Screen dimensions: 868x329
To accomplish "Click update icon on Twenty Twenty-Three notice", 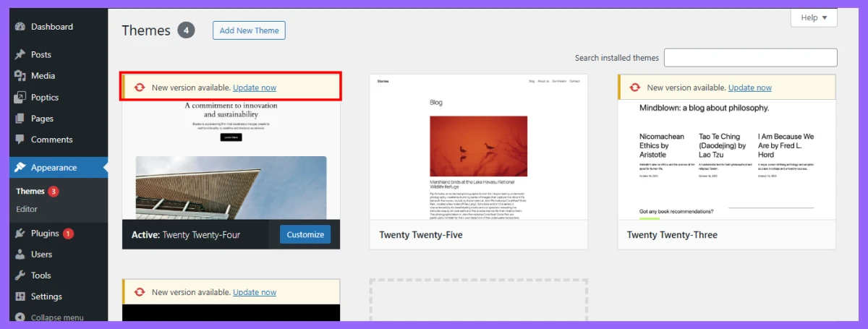I will tap(635, 87).
